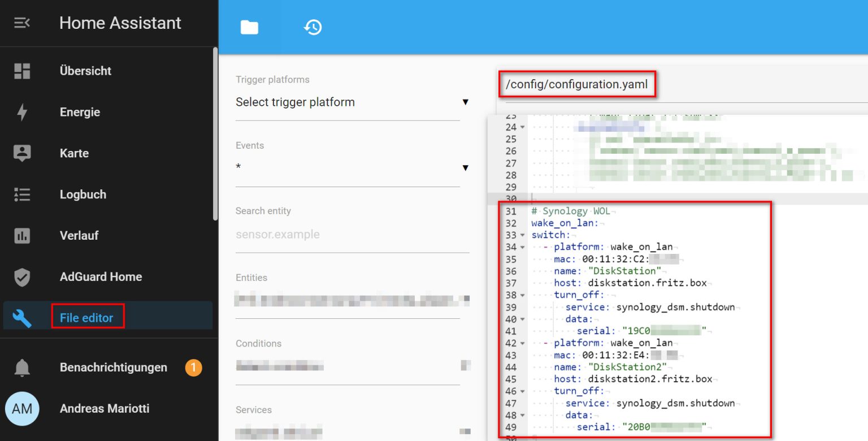The image size is (868, 441).
Task: Collapse the sidebar with the hamburger icon
Action: 21,23
